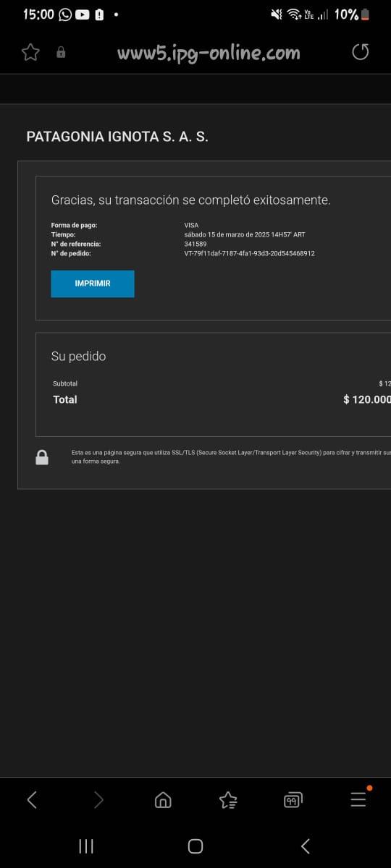Click the PATAGONIA IGNOTA S. A. S. heading
Screen dimensions: 391x868
(117, 137)
